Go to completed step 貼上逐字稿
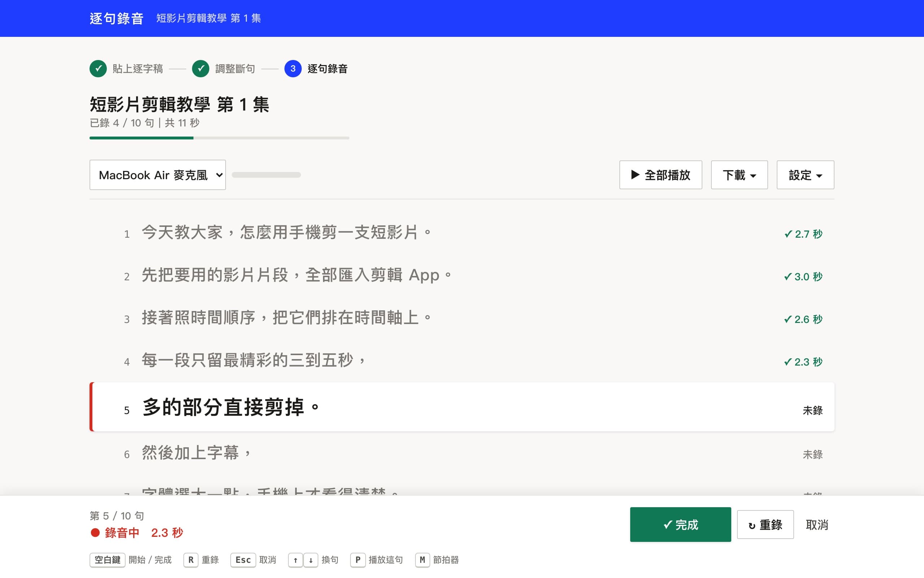 [x=126, y=68]
